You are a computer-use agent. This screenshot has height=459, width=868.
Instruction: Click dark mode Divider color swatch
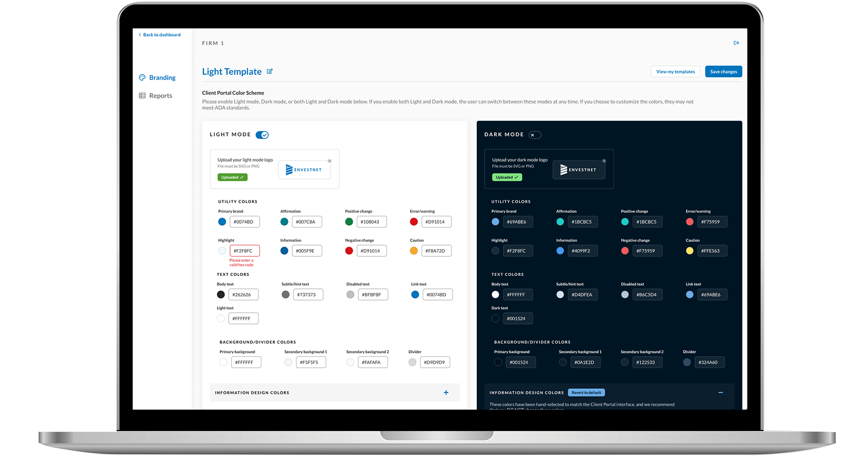pos(687,362)
